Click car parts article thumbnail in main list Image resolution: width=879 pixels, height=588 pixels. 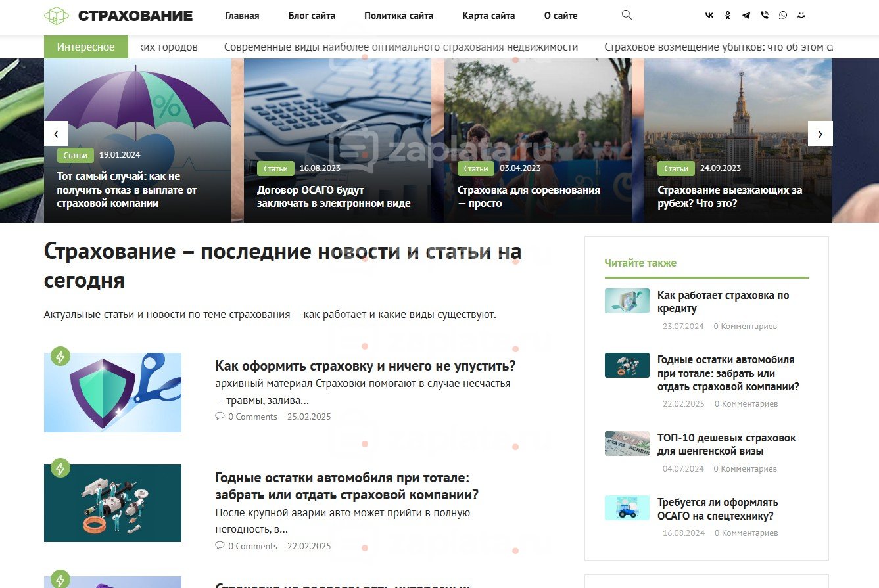click(x=112, y=503)
